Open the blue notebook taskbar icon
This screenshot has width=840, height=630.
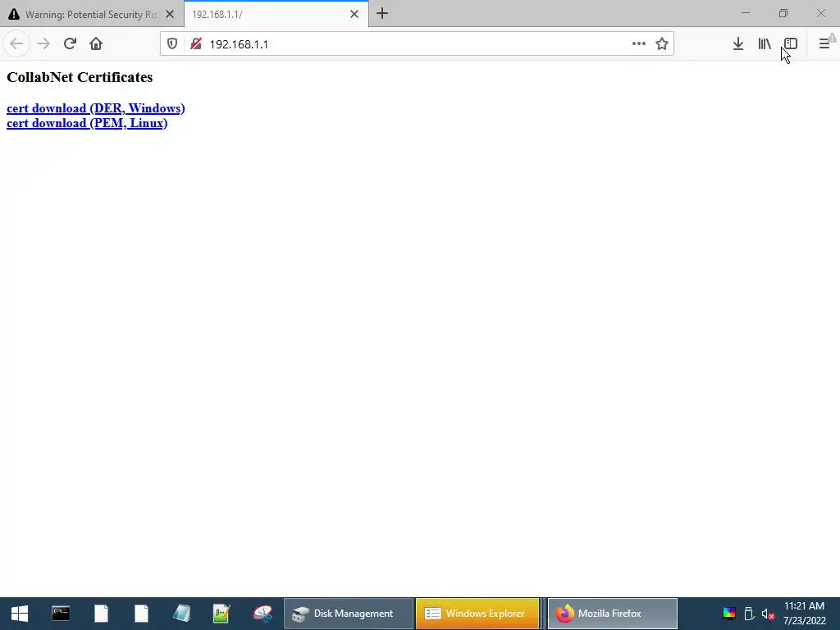click(181, 614)
